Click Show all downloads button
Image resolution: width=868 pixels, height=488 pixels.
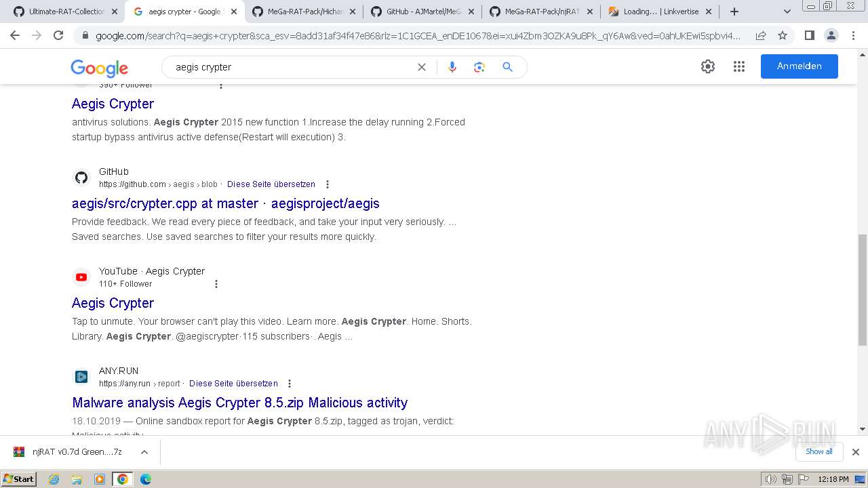[819, 451]
